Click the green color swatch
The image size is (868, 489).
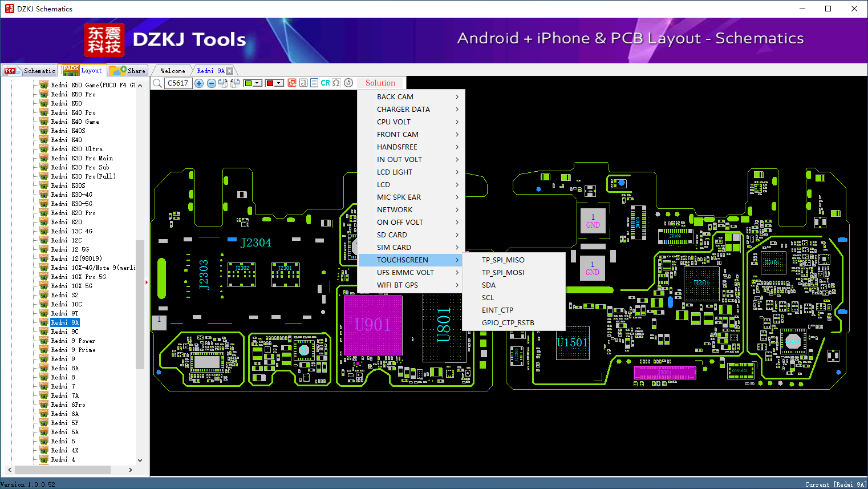click(x=248, y=83)
